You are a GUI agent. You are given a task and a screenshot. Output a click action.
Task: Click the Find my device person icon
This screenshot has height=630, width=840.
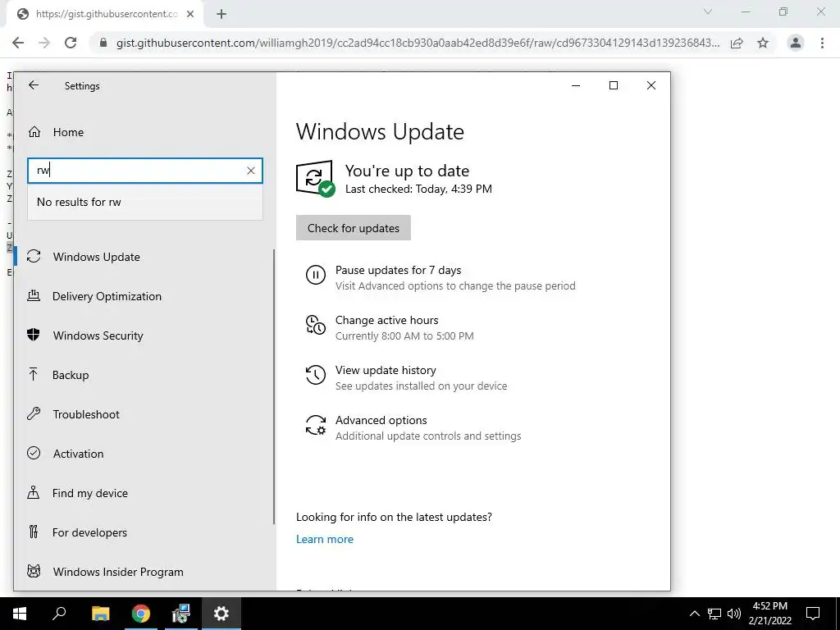tap(33, 492)
